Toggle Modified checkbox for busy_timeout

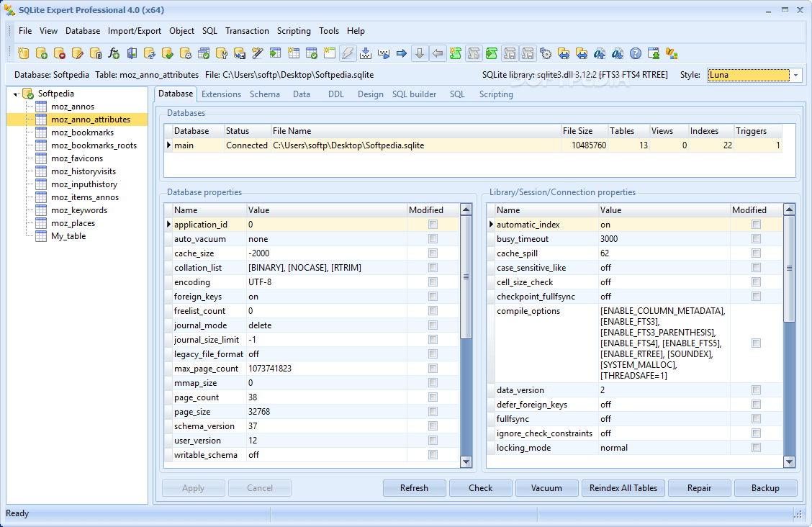pos(756,239)
